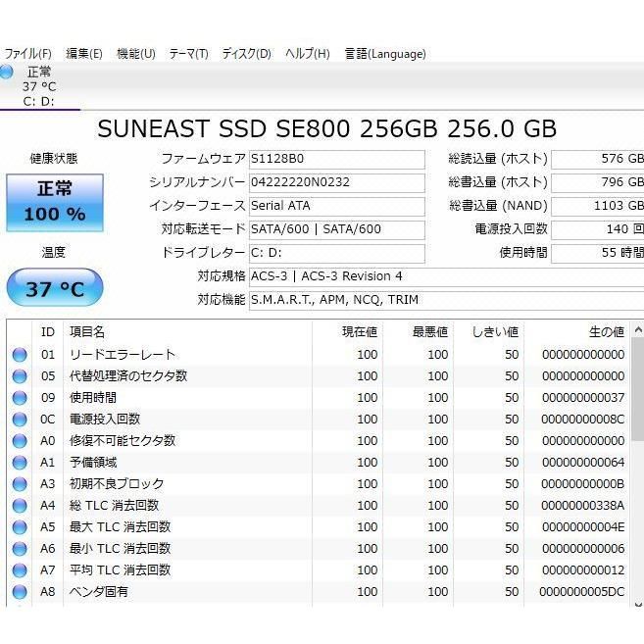Click status icon for A0 修復不可能セクタ数
644x644 pixels.
[20, 441]
